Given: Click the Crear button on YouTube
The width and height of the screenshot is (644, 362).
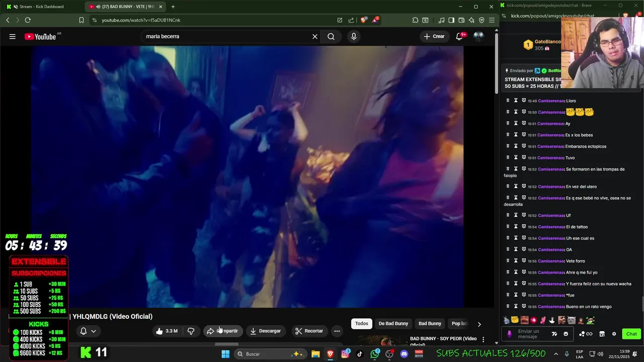Looking at the screenshot, I should click(435, 36).
